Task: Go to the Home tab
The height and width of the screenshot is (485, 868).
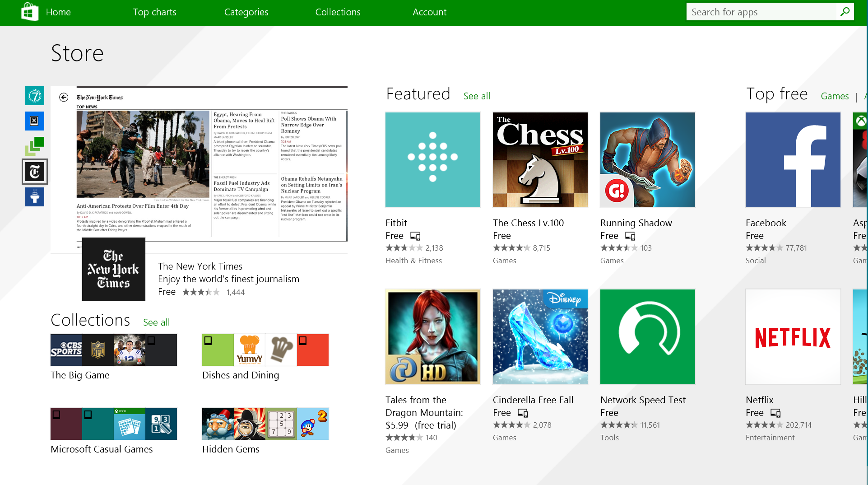Action: point(58,12)
